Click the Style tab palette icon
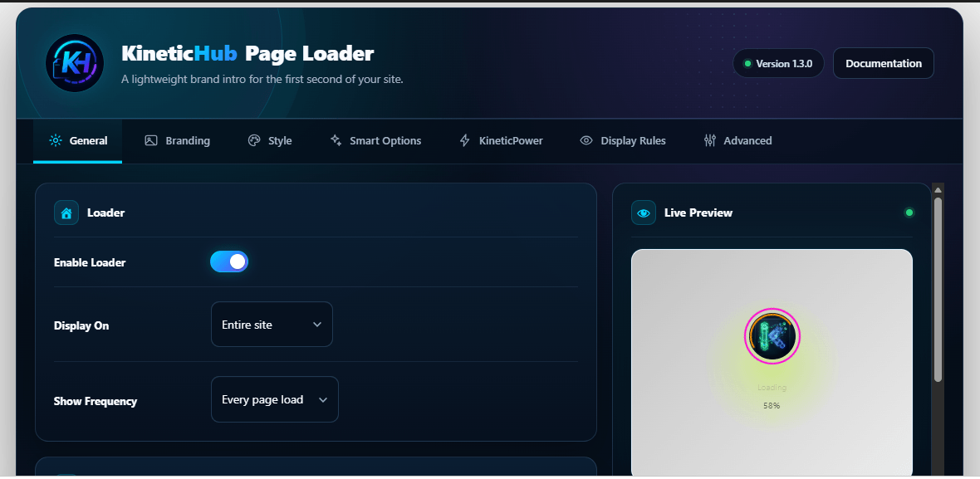 point(254,140)
